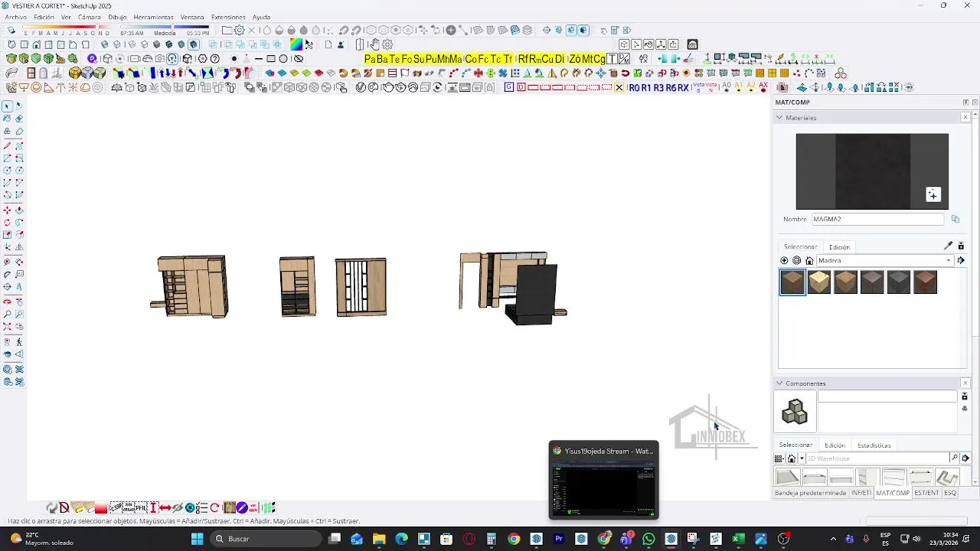Click the Componentes search magnifier icon

coord(954,458)
